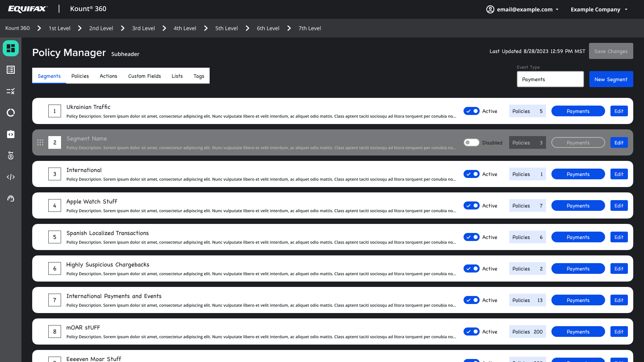Open Policies 200 count on mOAR stUFF

[527, 331]
